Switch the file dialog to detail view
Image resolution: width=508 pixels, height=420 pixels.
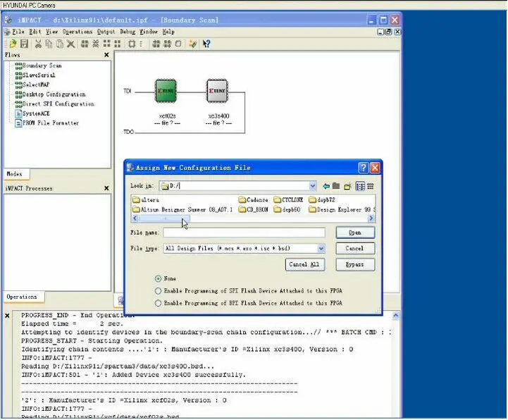370,186
